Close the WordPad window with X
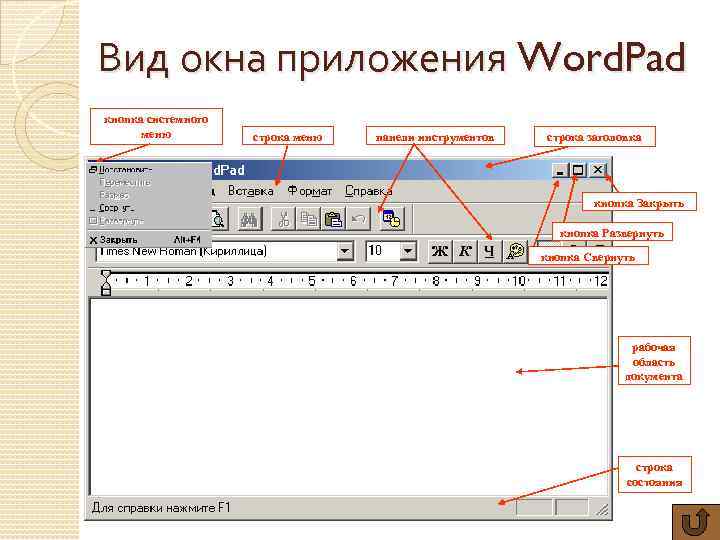The image size is (720, 540). (598, 170)
